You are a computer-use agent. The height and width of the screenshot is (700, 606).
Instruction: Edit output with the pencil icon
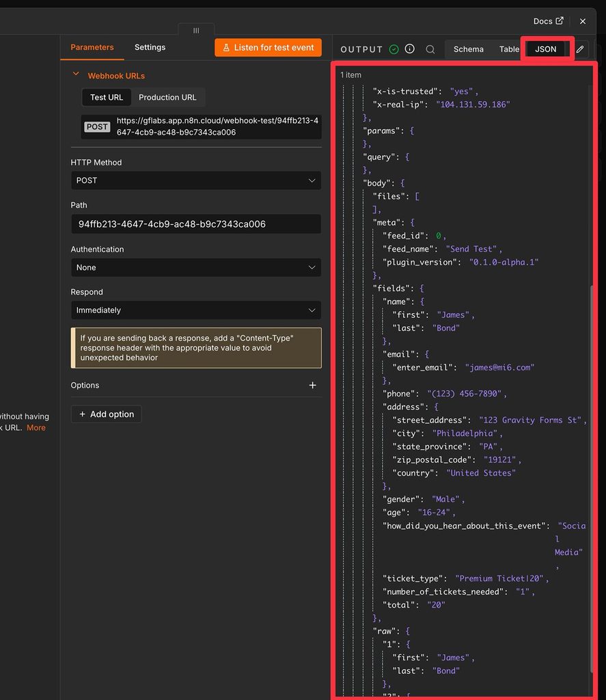(580, 49)
